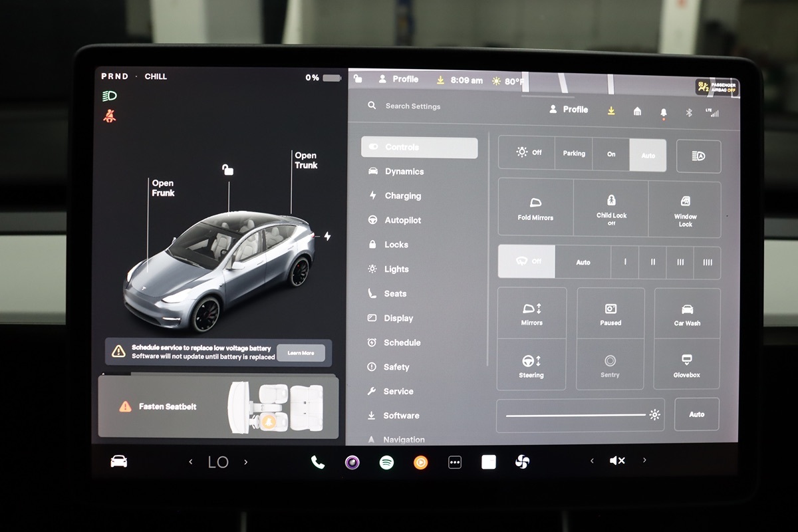Viewport: 798px width, 532px height.
Task: Lower volume with left chevron
Action: click(x=592, y=461)
